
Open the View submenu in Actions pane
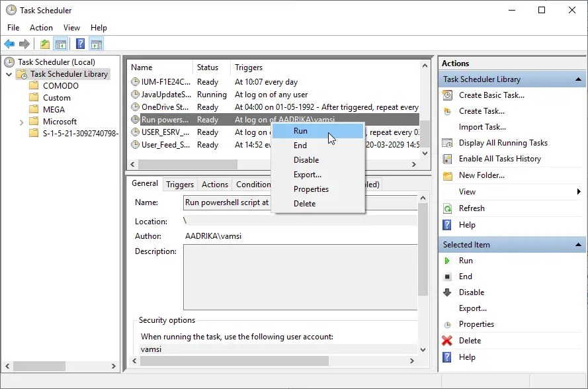click(x=466, y=191)
